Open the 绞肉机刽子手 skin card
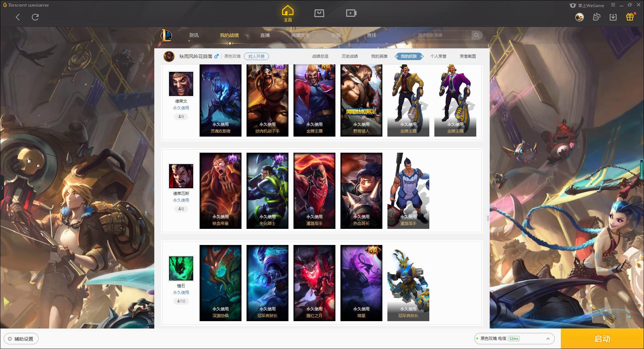This screenshot has height=349, width=644. click(267, 100)
